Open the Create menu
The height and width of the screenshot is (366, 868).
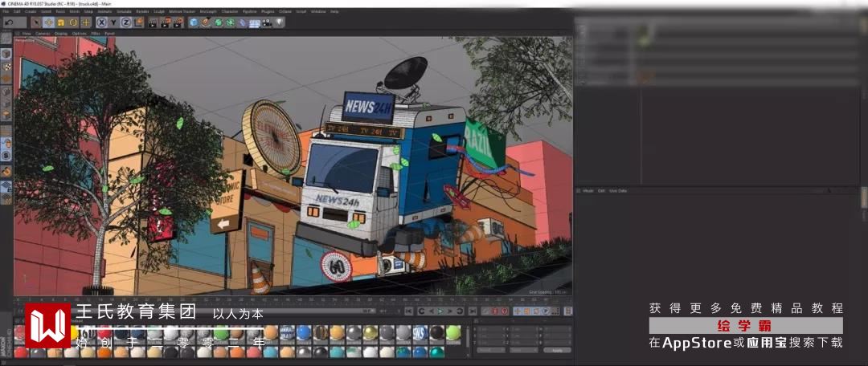[30, 11]
